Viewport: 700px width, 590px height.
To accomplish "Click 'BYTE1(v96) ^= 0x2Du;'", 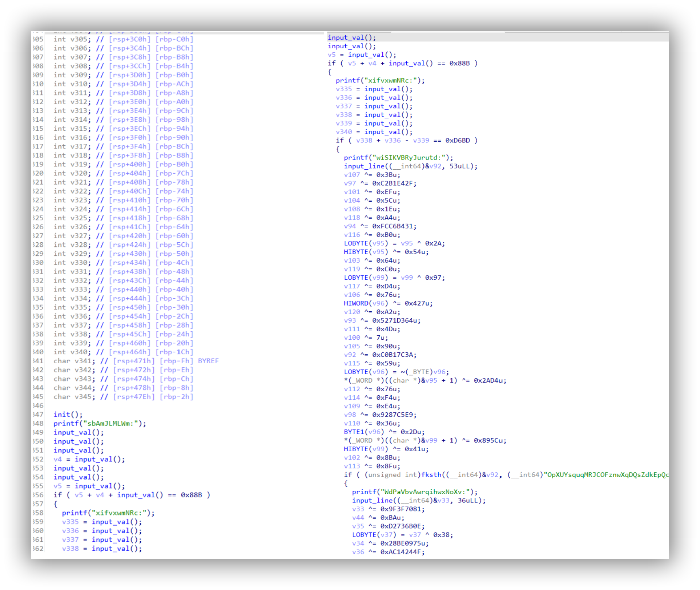I will click(x=385, y=432).
